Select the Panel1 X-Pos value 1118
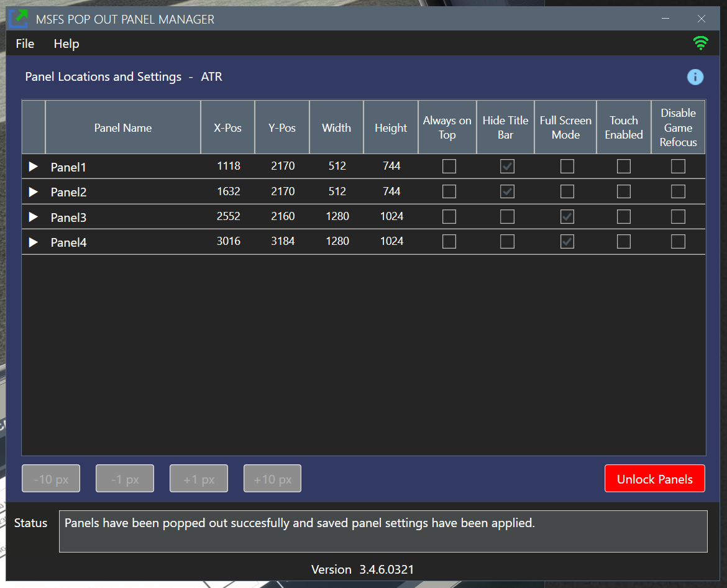This screenshot has height=588, width=727. coord(228,166)
